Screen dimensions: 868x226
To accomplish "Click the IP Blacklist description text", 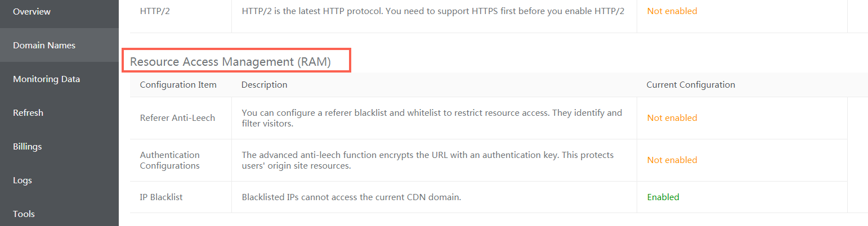I will pos(351,197).
